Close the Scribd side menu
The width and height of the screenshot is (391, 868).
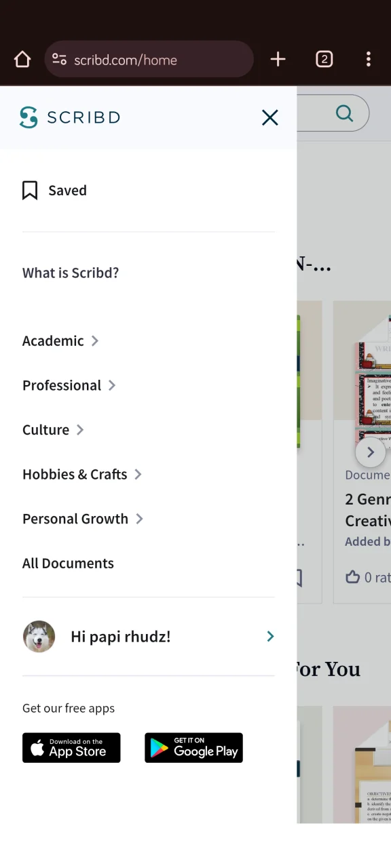270,118
